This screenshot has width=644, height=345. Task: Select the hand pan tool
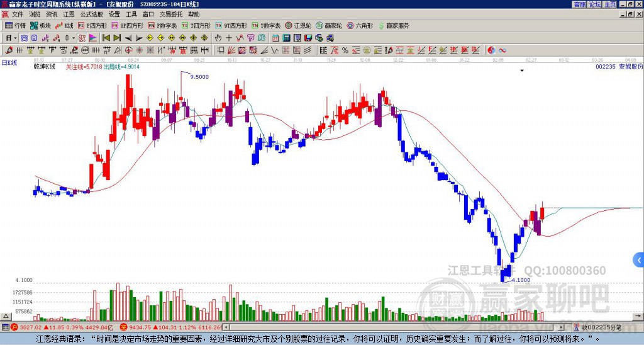point(218,38)
